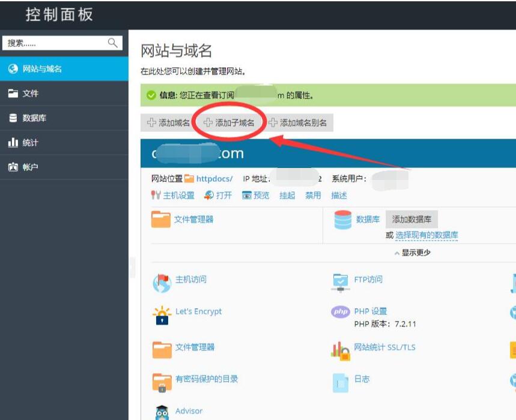
Task: Click 打开 to open the website
Action: click(x=224, y=196)
